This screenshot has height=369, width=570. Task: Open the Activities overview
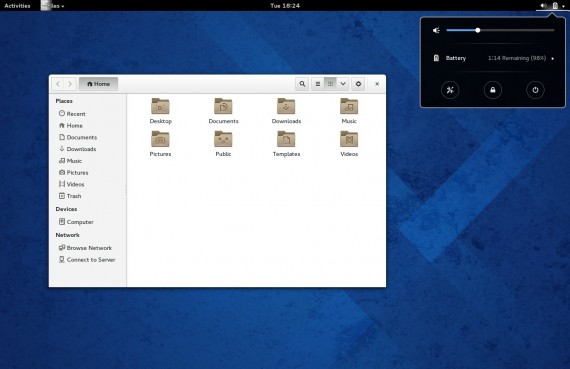click(x=17, y=5)
